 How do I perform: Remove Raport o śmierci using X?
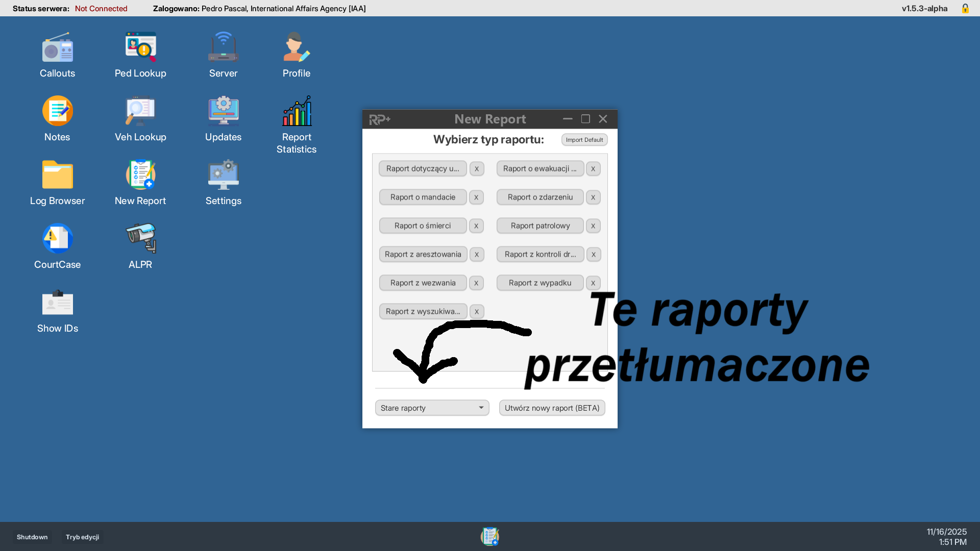[x=476, y=226]
